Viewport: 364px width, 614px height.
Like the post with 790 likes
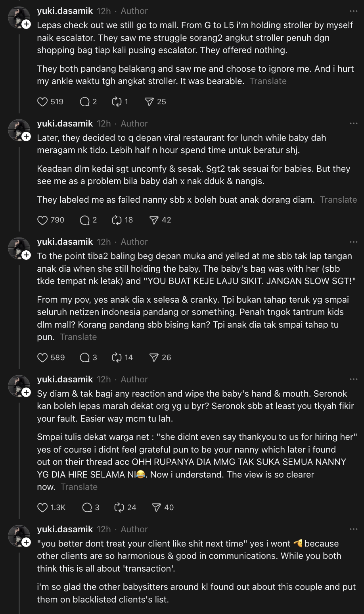pyautogui.click(x=42, y=220)
